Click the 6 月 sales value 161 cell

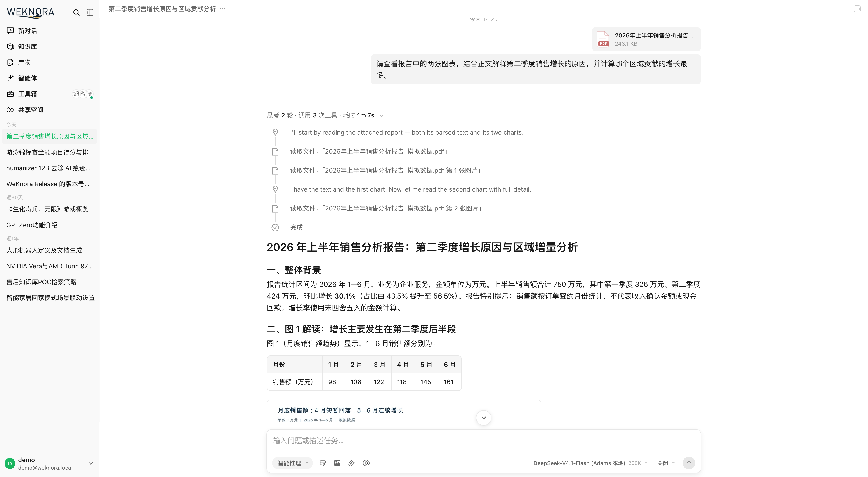coord(450,382)
